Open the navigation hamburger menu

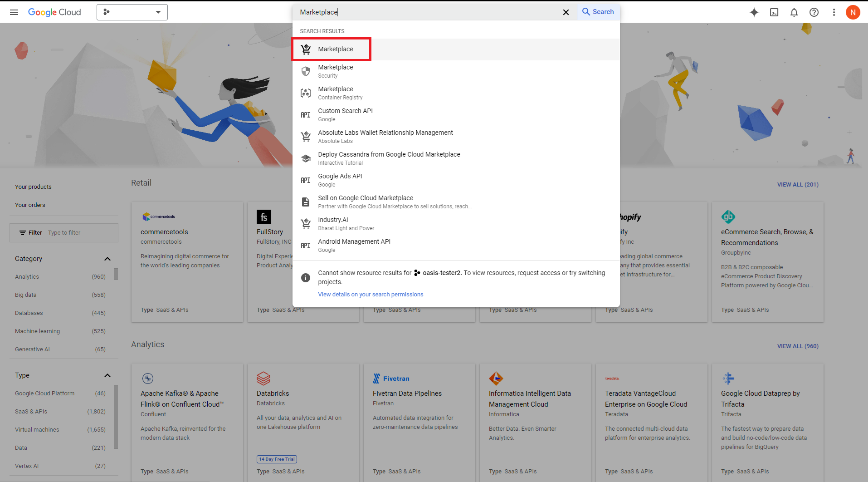(x=14, y=12)
